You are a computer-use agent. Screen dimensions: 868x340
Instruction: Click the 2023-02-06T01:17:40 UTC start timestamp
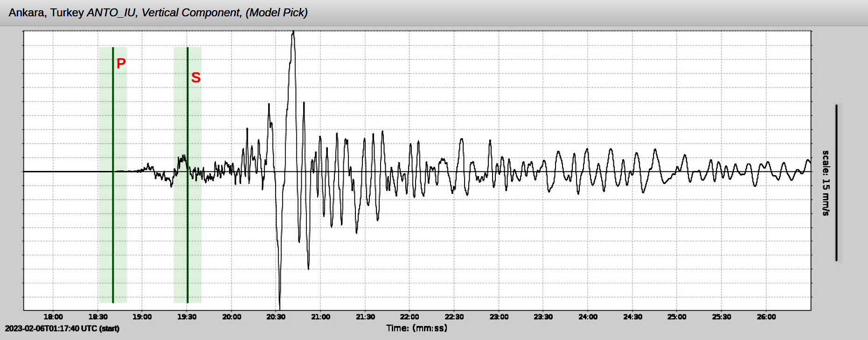(x=62, y=328)
